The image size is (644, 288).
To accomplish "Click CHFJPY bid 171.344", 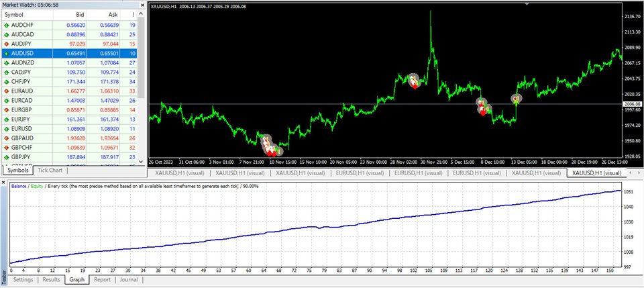I will [x=76, y=82].
